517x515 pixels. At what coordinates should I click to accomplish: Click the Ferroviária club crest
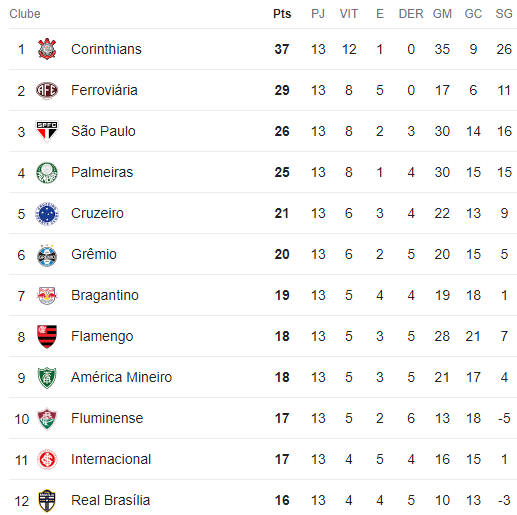click(47, 90)
